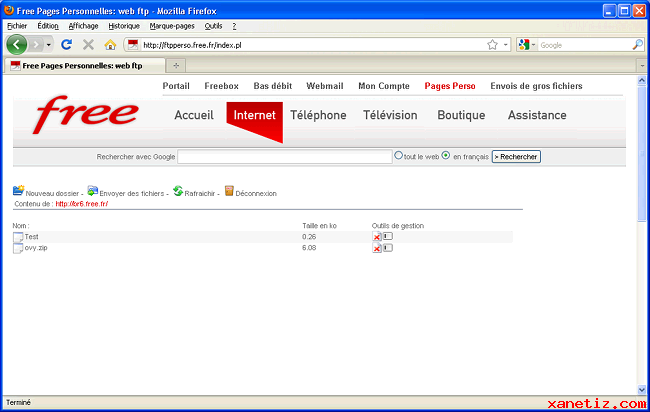
Task: Select the Assistance navigation tab
Action: tap(537, 115)
